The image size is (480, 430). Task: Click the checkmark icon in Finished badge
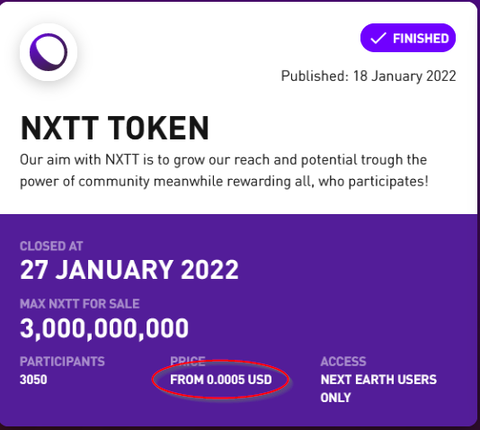tap(378, 38)
